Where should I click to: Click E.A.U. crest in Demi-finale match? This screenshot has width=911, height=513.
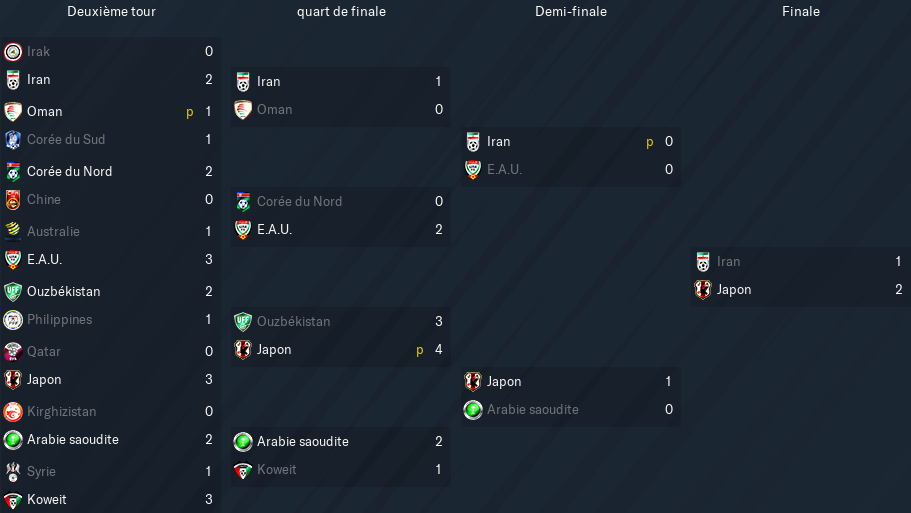(473, 170)
